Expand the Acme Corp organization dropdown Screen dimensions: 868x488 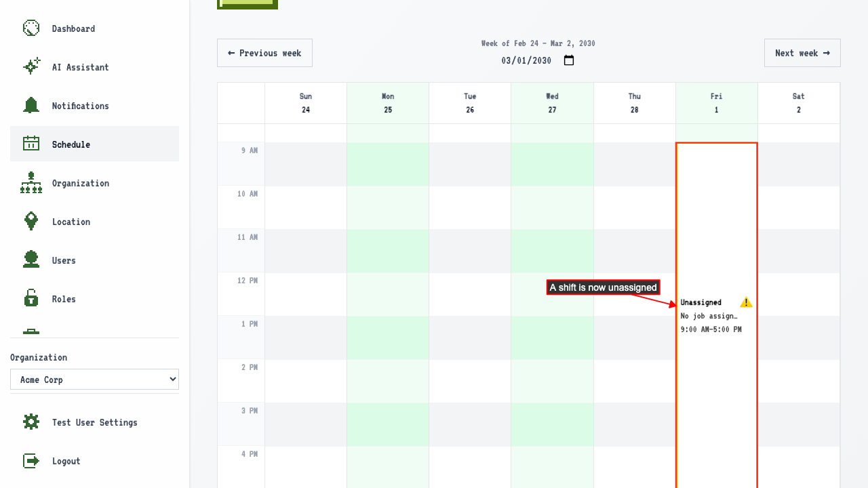point(94,380)
